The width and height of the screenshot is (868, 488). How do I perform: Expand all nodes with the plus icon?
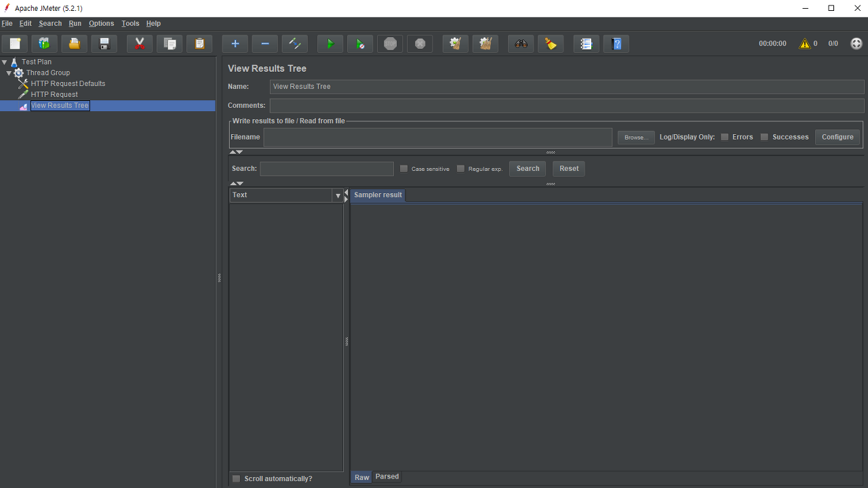point(235,44)
